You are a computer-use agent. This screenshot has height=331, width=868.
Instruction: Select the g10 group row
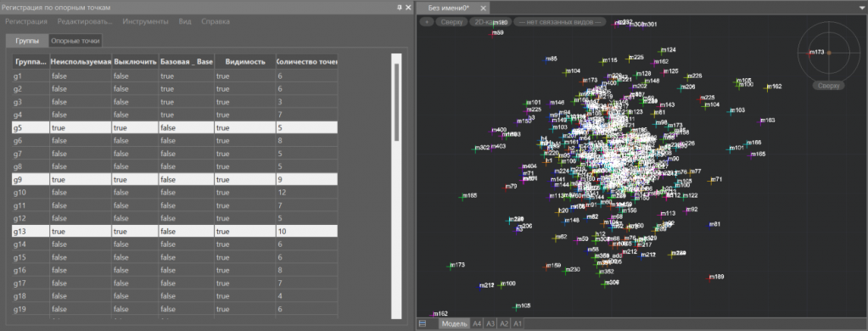(175, 192)
